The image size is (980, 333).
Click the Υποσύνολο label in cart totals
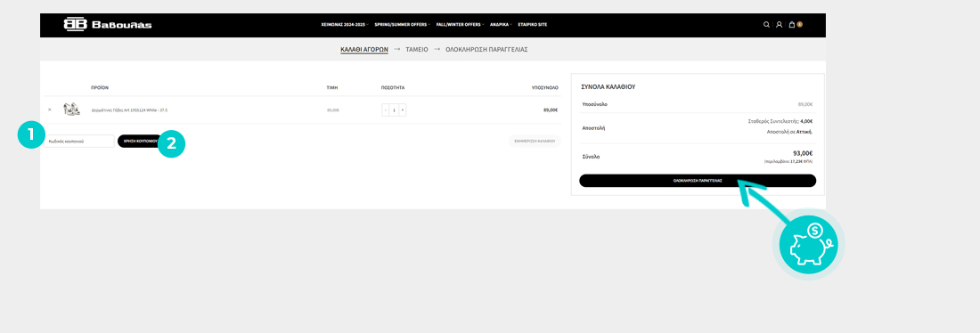coord(594,104)
